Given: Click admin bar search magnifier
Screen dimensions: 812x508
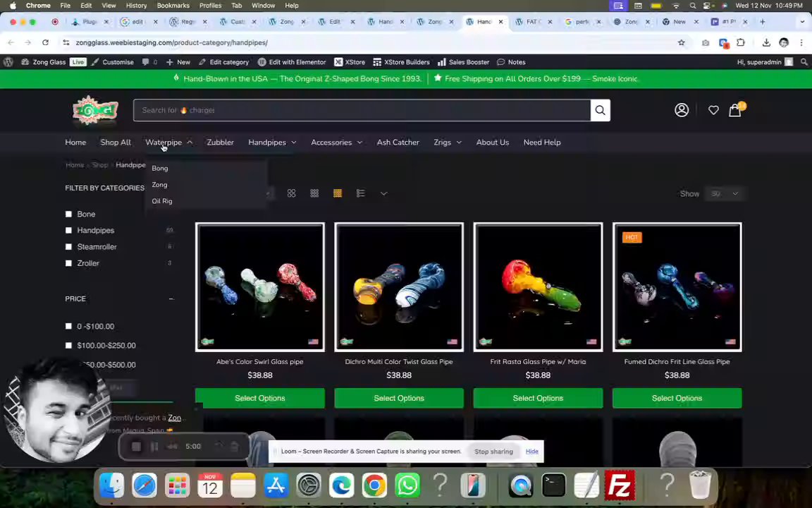Looking at the screenshot, I should pyautogui.click(x=804, y=62).
